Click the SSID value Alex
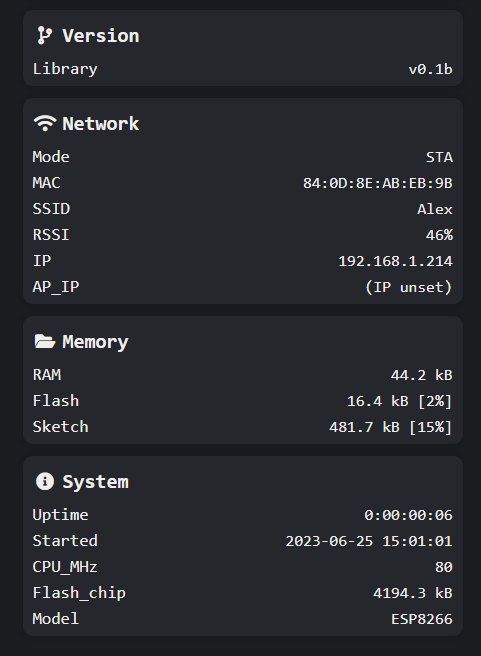This screenshot has width=481, height=656. [x=435, y=209]
